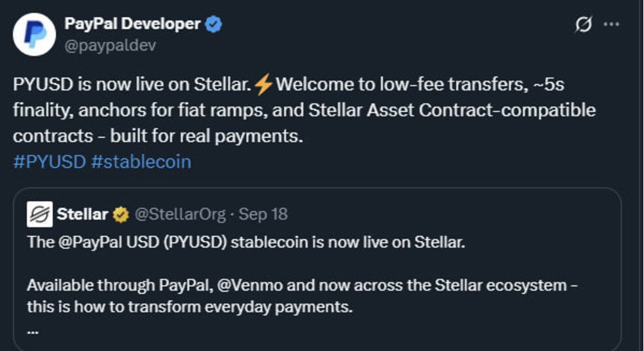Open the @paypaldev handle
This screenshot has height=351, width=644.
pos(110,45)
